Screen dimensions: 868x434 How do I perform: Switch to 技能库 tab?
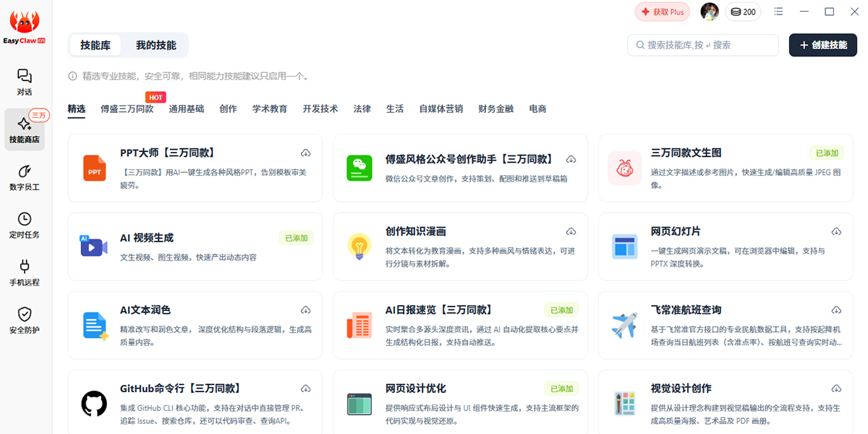click(x=95, y=45)
